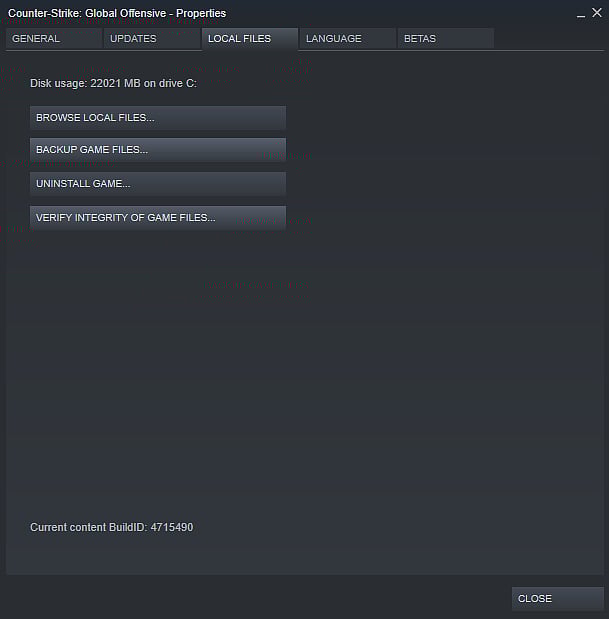Click the disk usage 22021 MB text
The width and height of the screenshot is (609, 619).
pyautogui.click(x=114, y=84)
